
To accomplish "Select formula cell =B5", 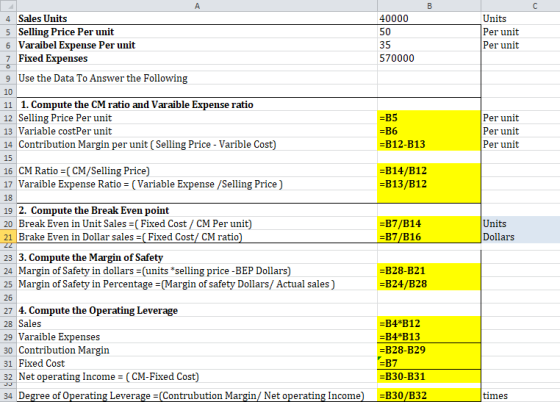I will 429,118.
